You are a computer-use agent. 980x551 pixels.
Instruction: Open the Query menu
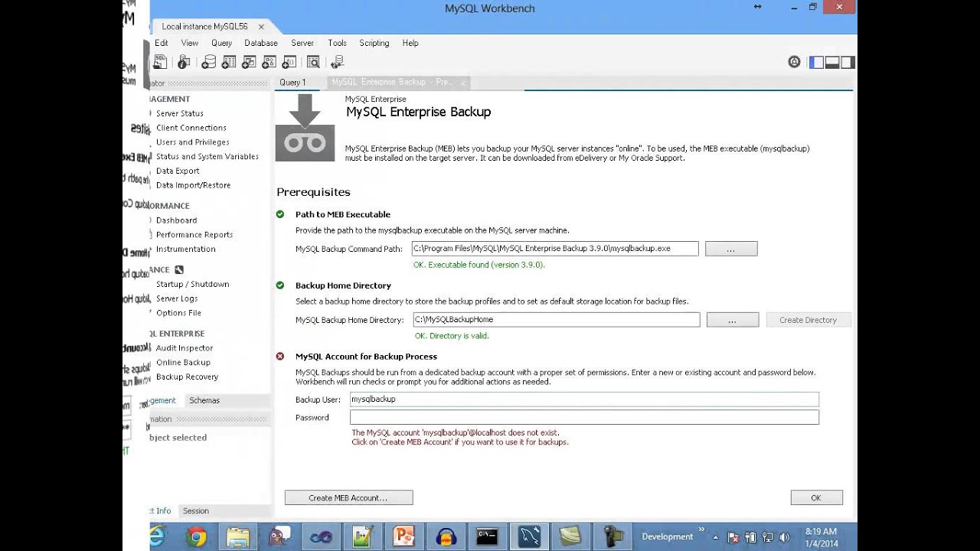[x=221, y=43]
